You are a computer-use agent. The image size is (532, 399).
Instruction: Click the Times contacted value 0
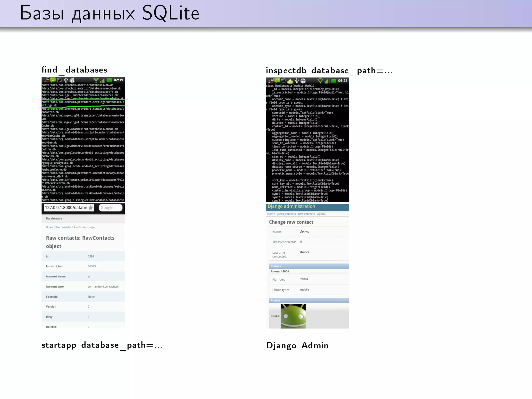tap(301, 242)
